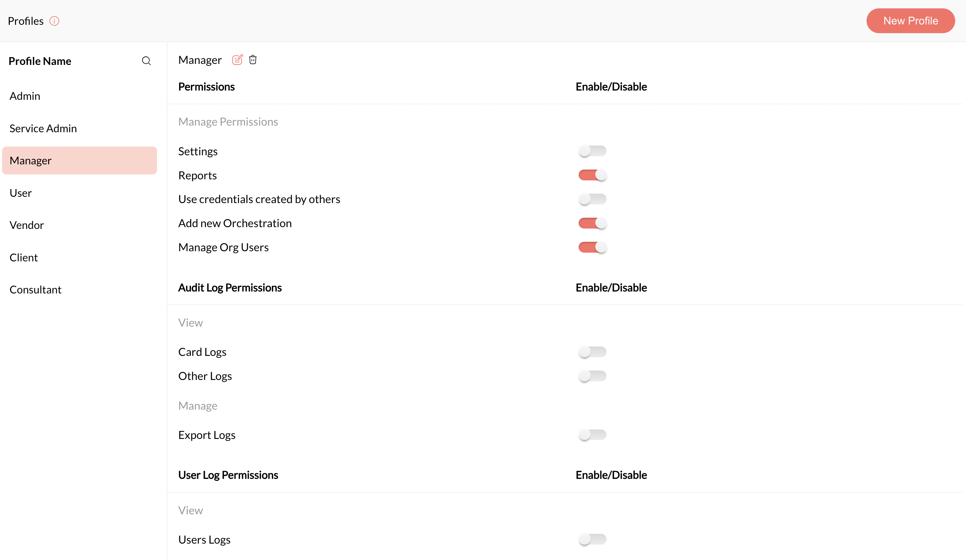
Task: Click the Profiles info icon
Action: point(54,21)
